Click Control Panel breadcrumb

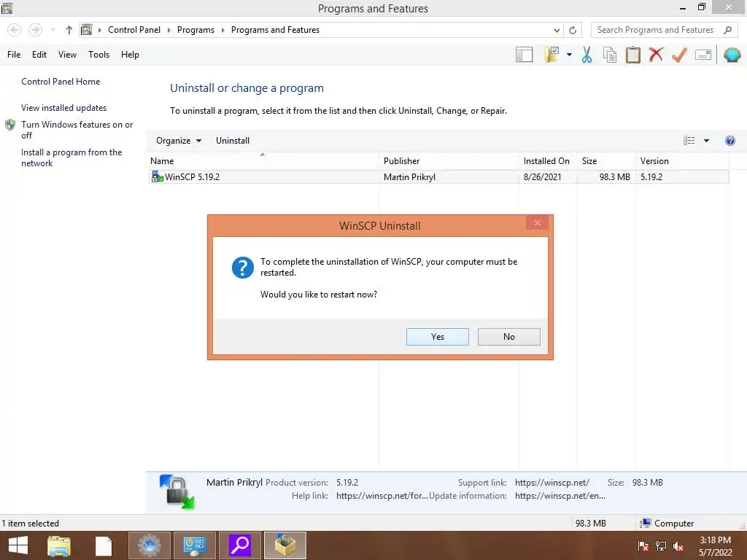coord(134,29)
